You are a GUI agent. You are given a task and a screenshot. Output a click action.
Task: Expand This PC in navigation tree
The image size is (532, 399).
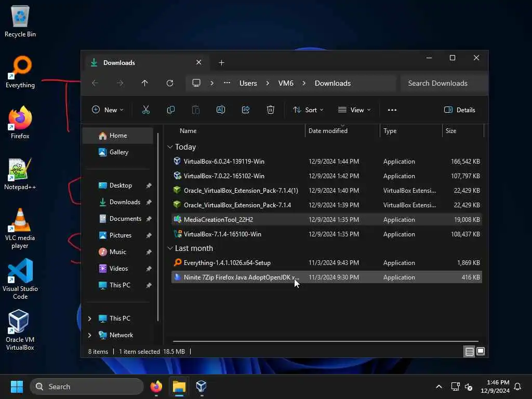coord(89,318)
